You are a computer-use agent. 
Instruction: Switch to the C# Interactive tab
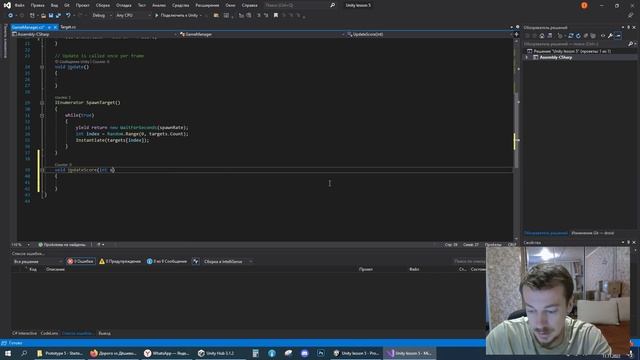[x=24, y=333]
